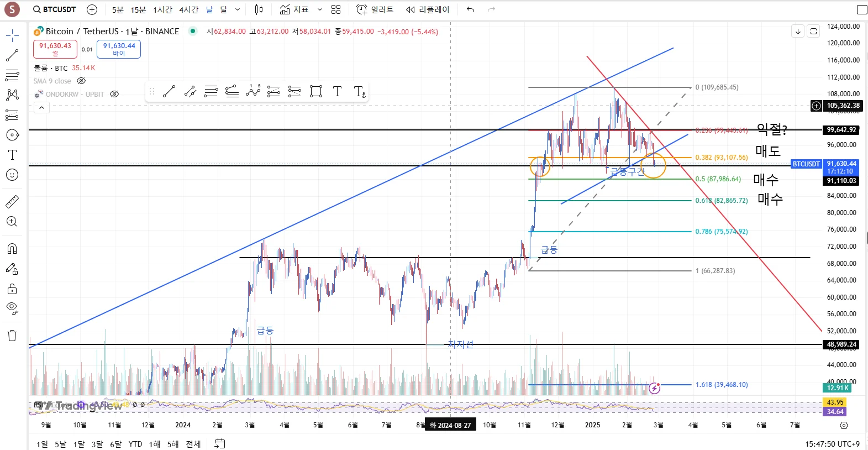Viewport: 868px width, 450px height.
Task: Select the trend line tool in left sidebar
Action: pyautogui.click(x=12, y=55)
